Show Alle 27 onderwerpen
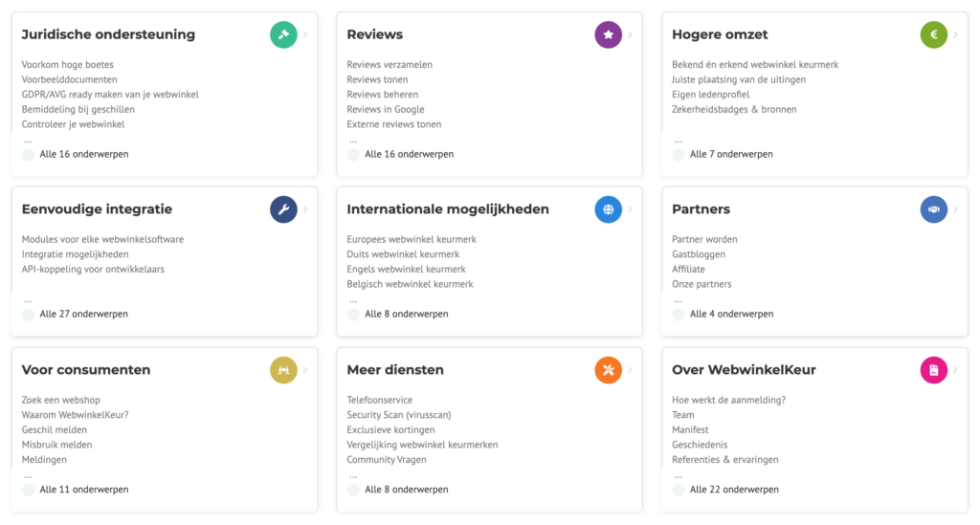The image size is (980, 525). pyautogui.click(x=83, y=314)
